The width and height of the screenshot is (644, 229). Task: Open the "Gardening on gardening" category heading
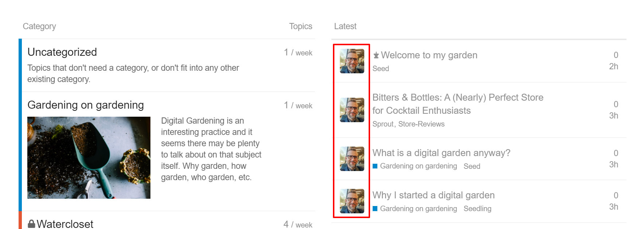click(x=86, y=105)
